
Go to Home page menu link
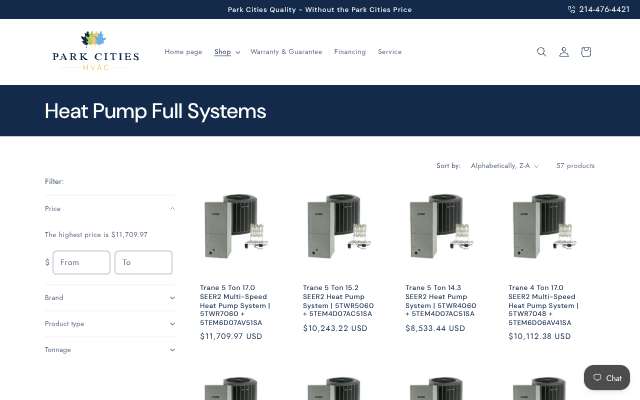[x=183, y=52]
